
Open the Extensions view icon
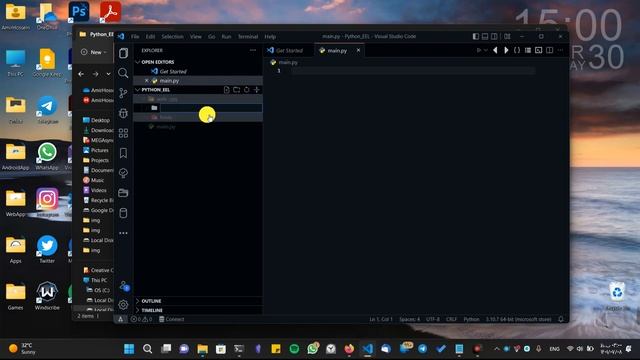coord(123,133)
